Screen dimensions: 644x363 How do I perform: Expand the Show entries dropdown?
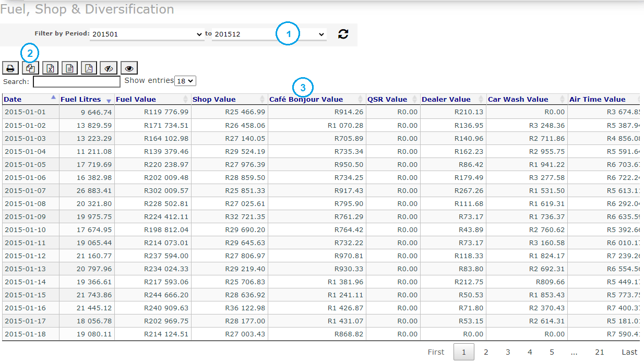[185, 81]
